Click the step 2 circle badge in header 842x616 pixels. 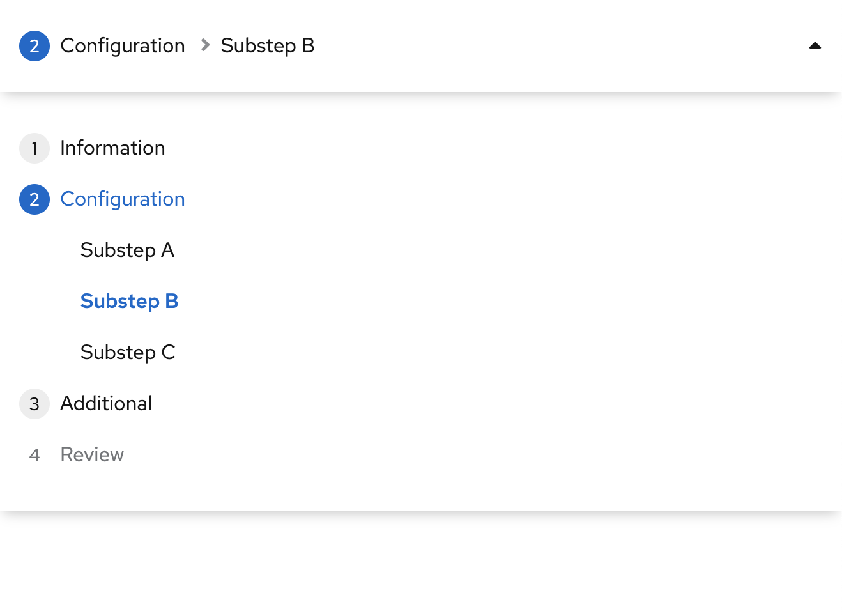[34, 45]
